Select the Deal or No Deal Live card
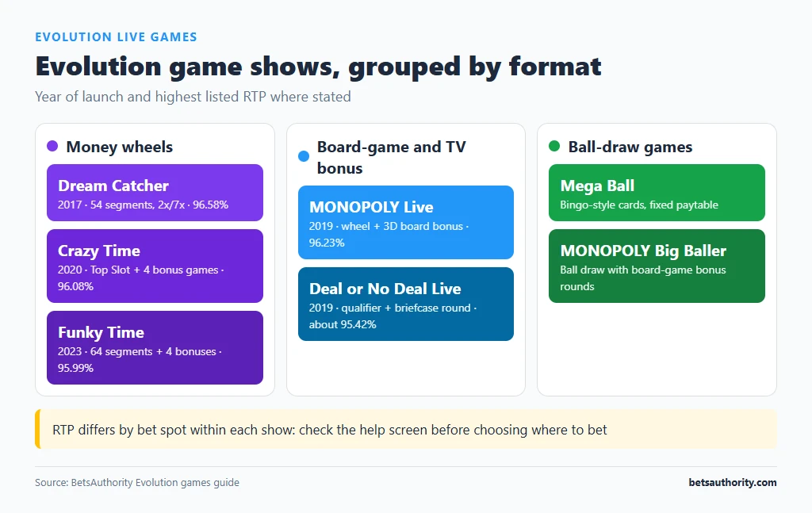This screenshot has height=513, width=812. tap(406, 304)
